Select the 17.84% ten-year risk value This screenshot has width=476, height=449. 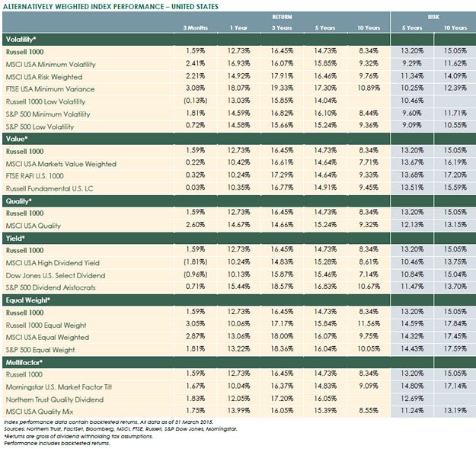455,324
